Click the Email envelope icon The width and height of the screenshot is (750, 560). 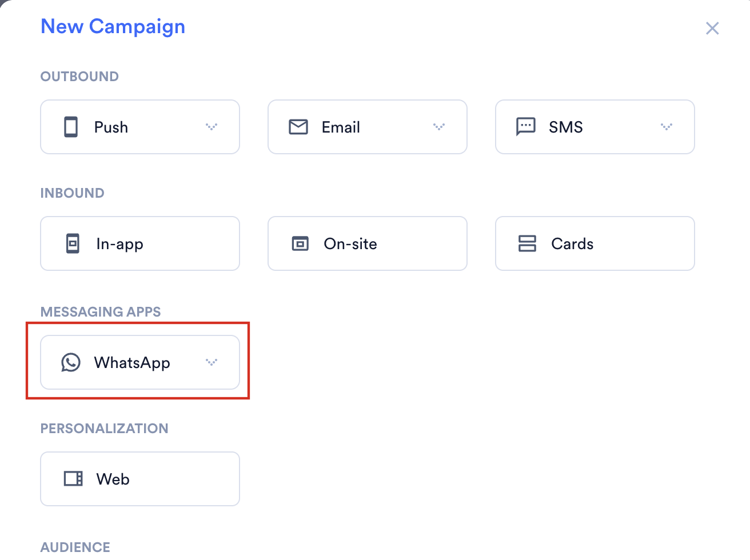coord(298,127)
